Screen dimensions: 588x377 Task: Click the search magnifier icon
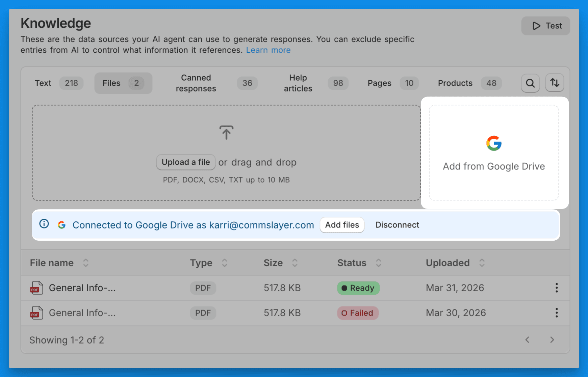point(530,83)
